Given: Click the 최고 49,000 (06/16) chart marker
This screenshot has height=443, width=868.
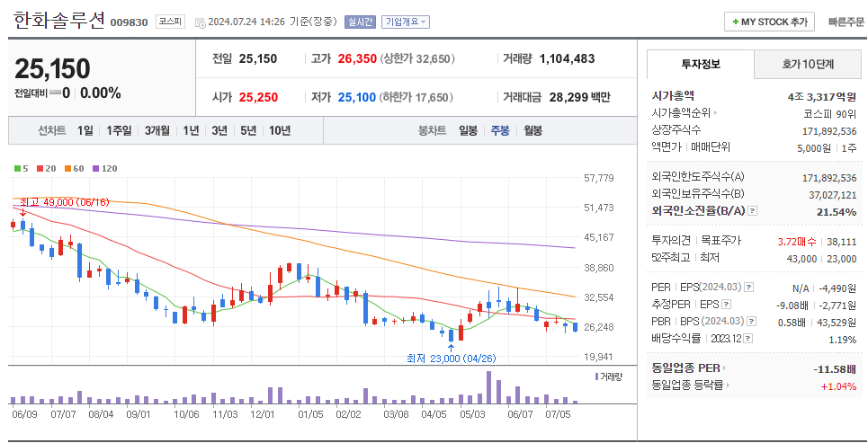Looking at the screenshot, I should point(65,202).
